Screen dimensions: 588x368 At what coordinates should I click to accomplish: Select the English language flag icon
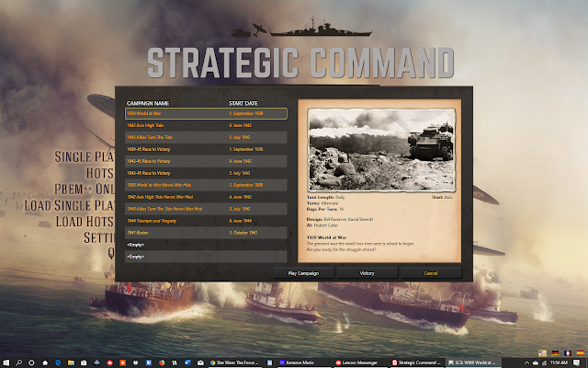[543, 353]
